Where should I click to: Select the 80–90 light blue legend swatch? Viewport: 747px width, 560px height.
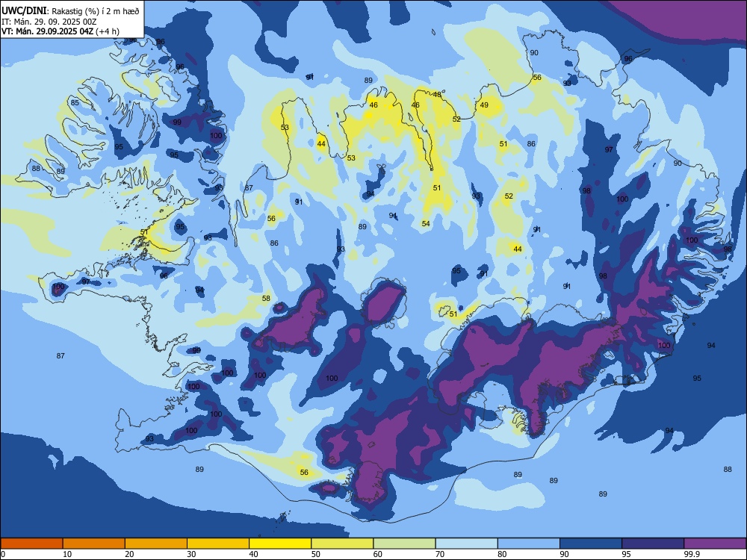point(529,544)
